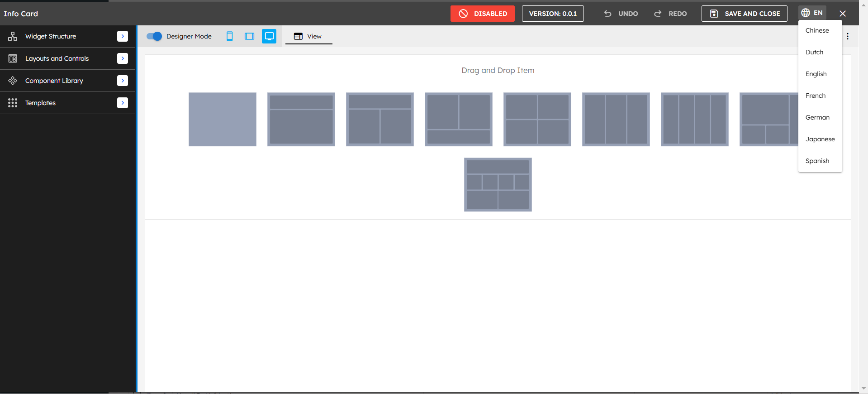Click the globe language icon
Screen dimensions: 868x394
point(806,13)
